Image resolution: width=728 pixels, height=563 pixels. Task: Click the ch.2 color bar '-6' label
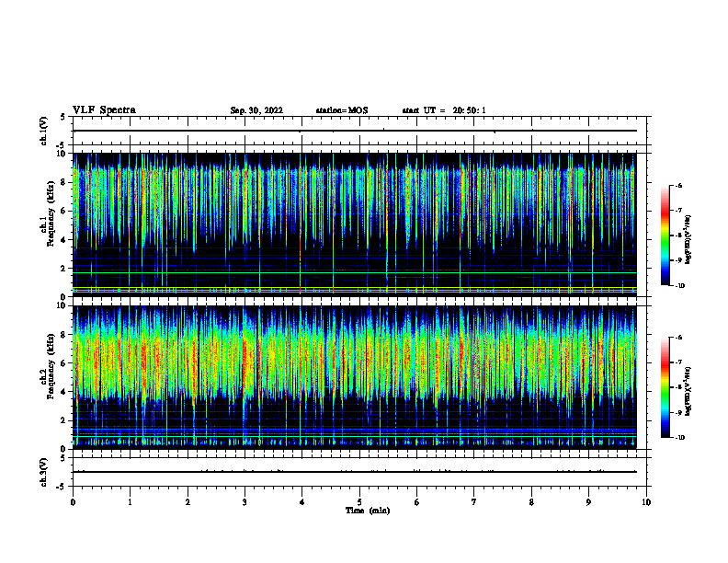678,338
